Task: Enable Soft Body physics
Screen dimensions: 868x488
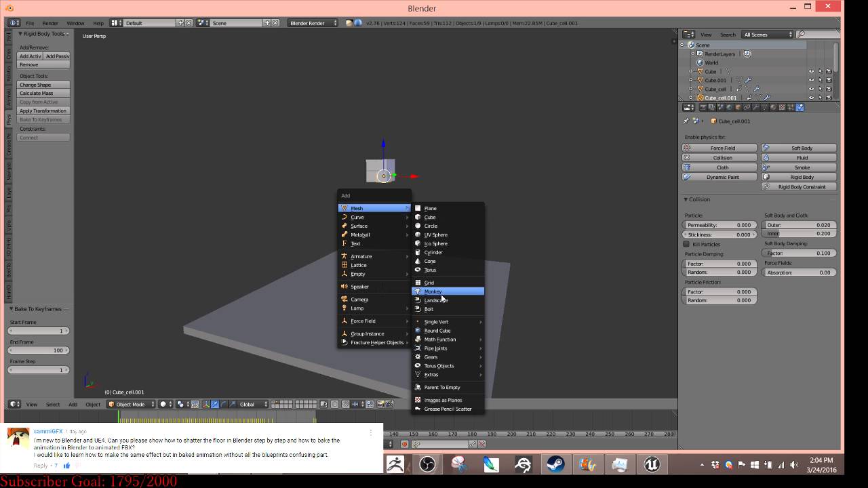Action: [x=799, y=148]
